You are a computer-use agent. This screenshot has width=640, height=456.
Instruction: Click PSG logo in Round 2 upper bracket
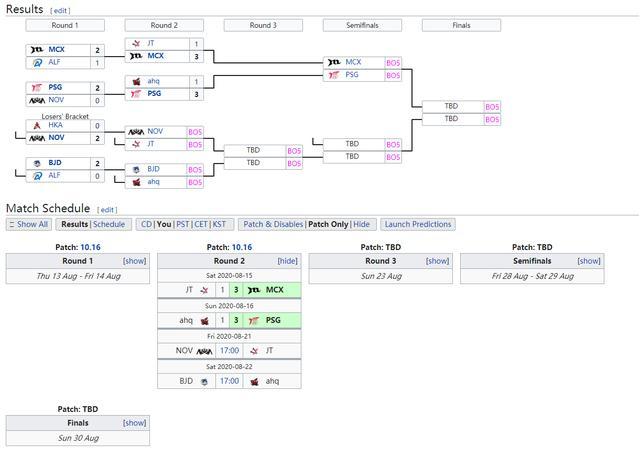coord(136,94)
